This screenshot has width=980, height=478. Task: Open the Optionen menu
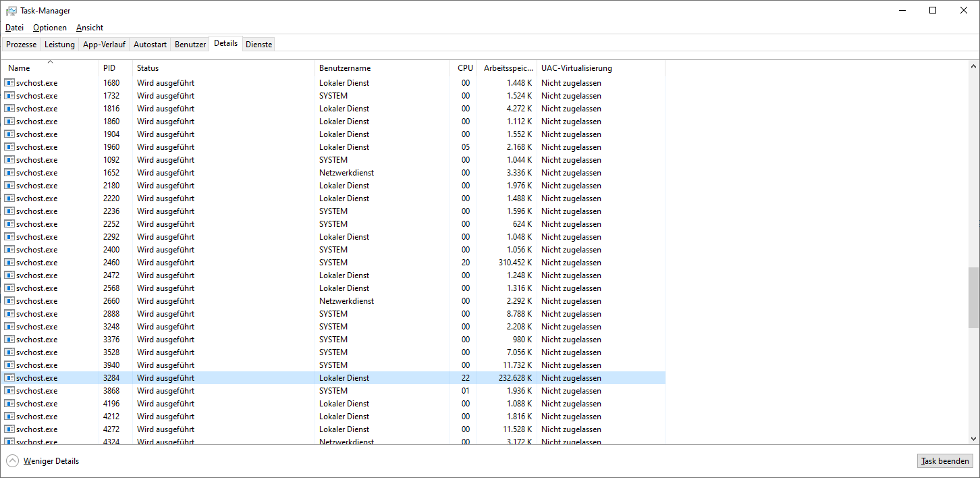click(50, 28)
